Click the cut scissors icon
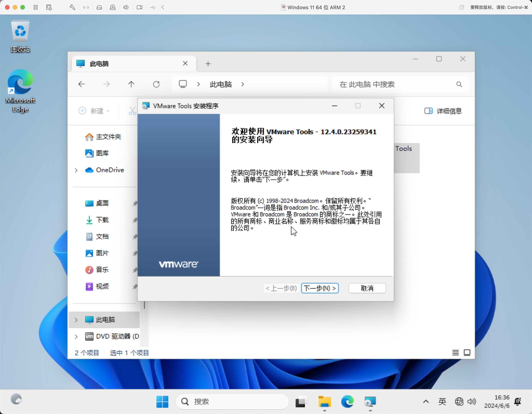Screen dimensions: 532x414 pyautogui.click(x=132, y=111)
